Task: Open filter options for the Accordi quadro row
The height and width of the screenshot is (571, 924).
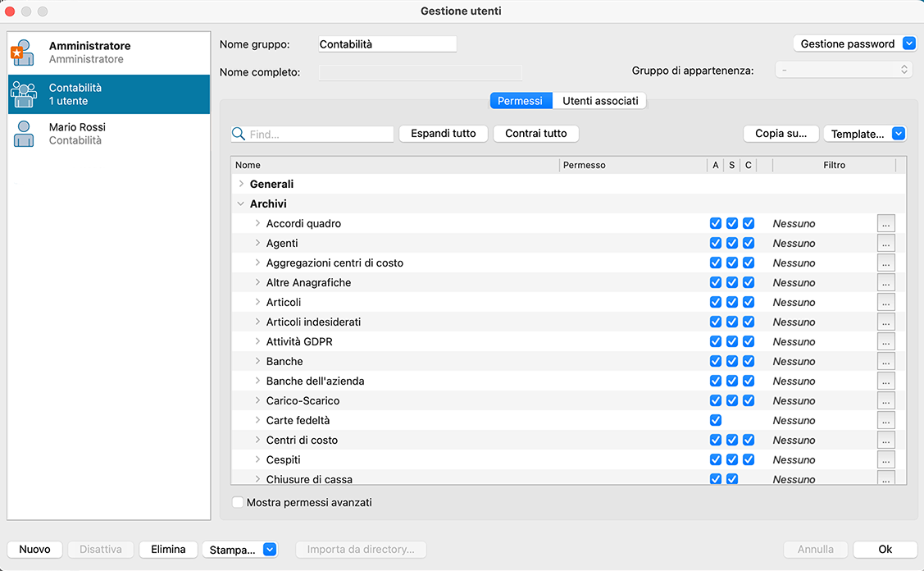Action: [x=885, y=224]
